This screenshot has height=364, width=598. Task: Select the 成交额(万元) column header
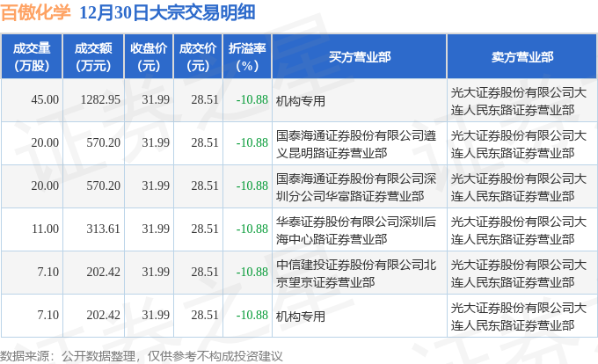tap(93, 57)
